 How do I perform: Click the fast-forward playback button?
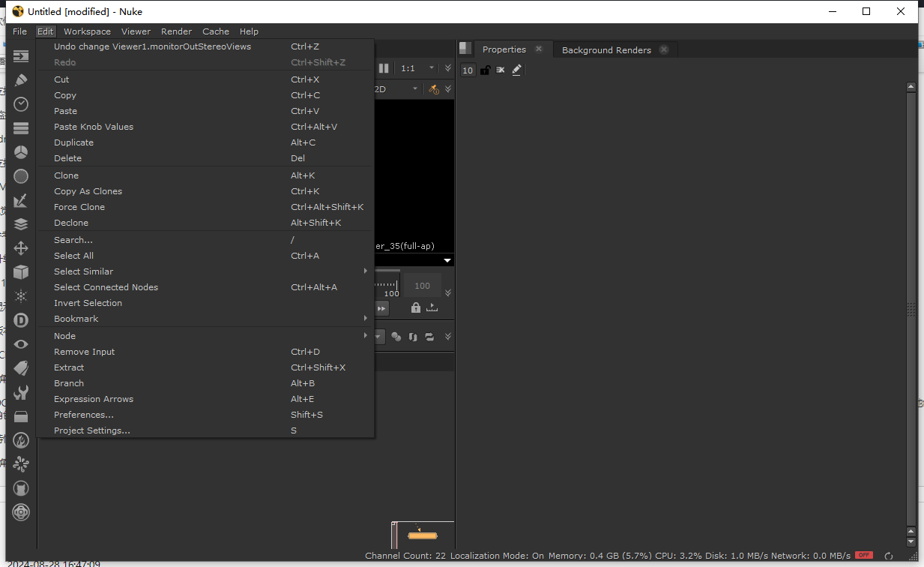381,308
